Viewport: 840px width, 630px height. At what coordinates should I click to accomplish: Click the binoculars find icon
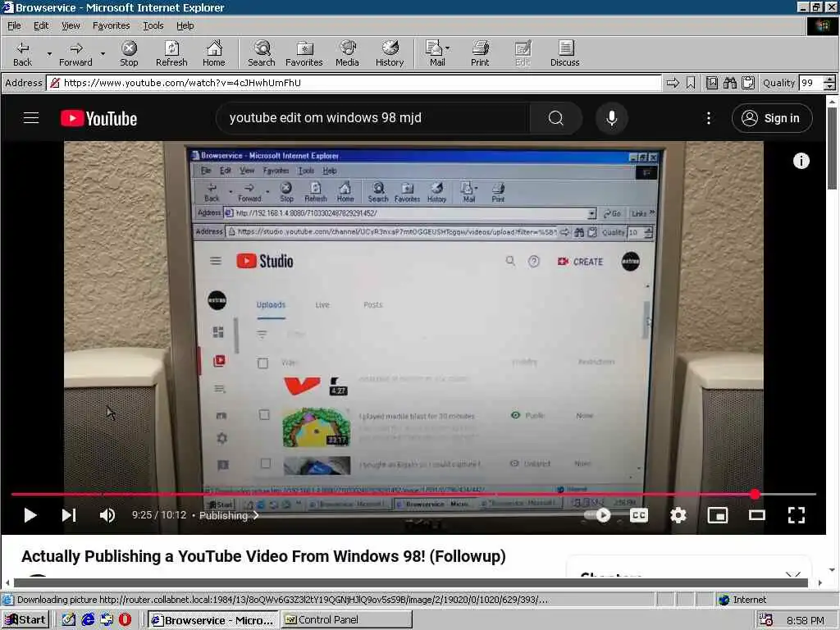coord(730,83)
